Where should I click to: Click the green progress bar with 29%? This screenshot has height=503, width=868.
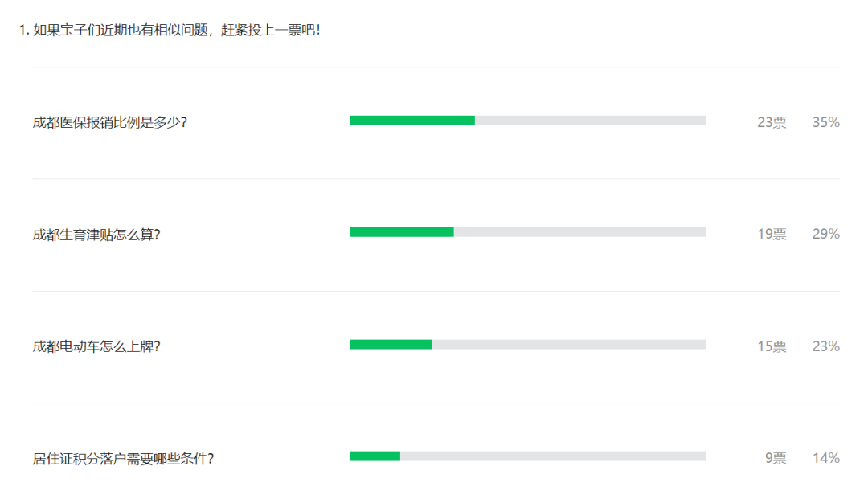pos(402,232)
